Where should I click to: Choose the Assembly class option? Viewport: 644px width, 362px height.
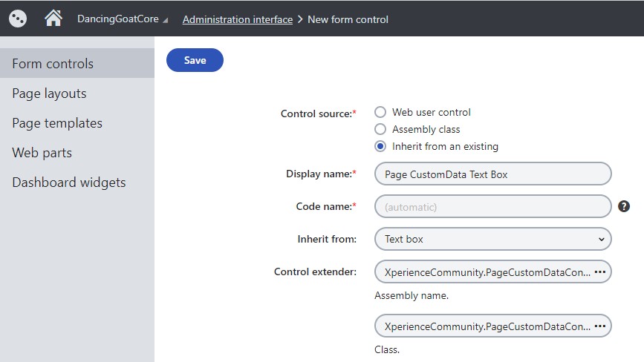(x=380, y=129)
